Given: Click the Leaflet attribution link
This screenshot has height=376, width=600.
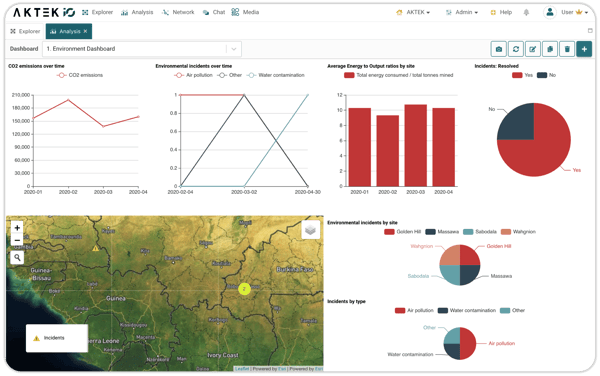Looking at the screenshot, I should pos(241,369).
